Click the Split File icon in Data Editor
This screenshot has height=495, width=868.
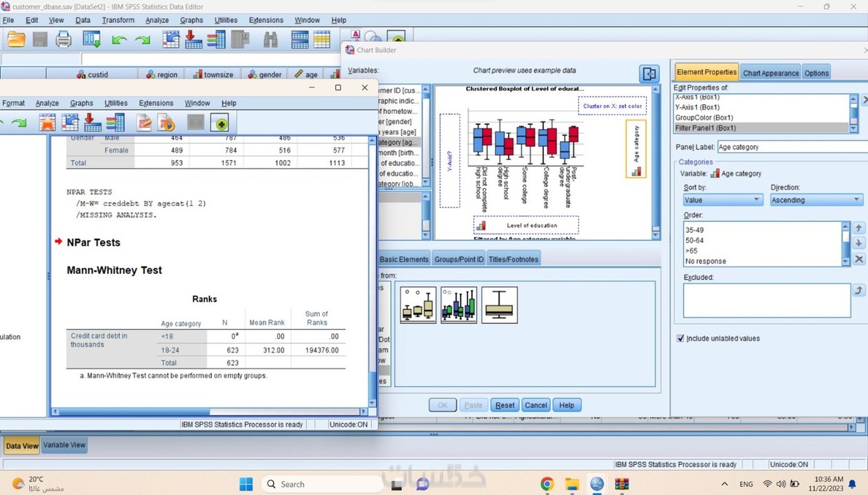pyautogui.click(x=300, y=39)
